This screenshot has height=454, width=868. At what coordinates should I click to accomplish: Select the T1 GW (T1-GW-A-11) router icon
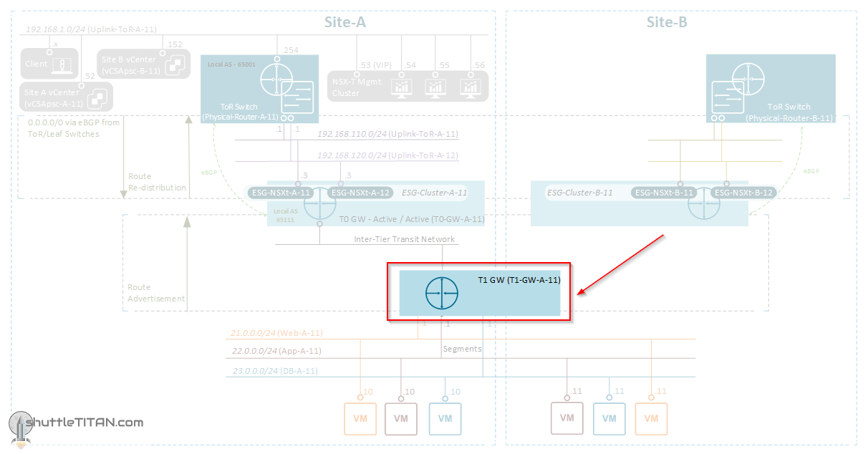(442, 292)
